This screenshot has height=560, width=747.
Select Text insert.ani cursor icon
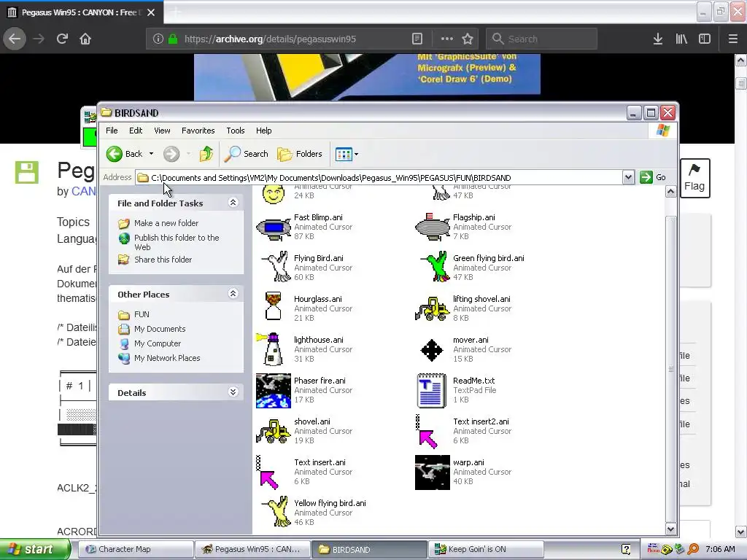click(267, 472)
